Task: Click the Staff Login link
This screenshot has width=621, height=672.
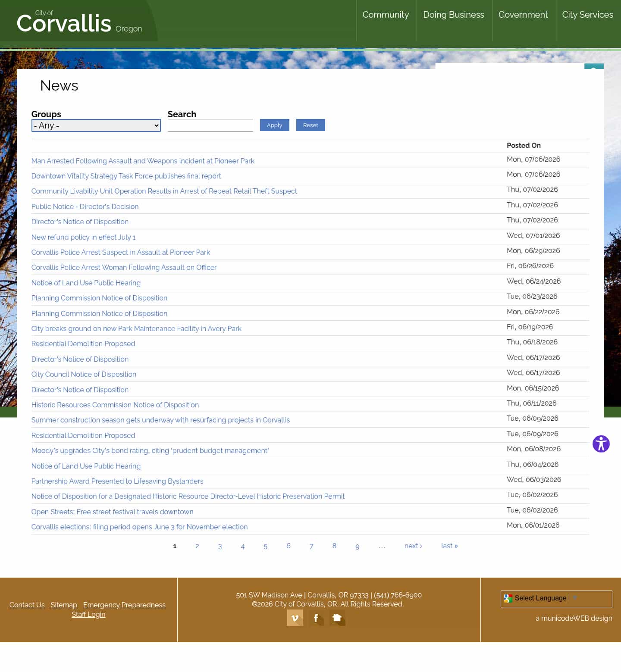Action: 88,614
